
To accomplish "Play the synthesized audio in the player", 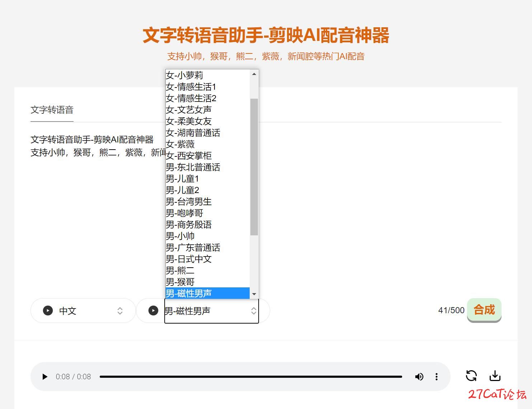I will point(45,377).
